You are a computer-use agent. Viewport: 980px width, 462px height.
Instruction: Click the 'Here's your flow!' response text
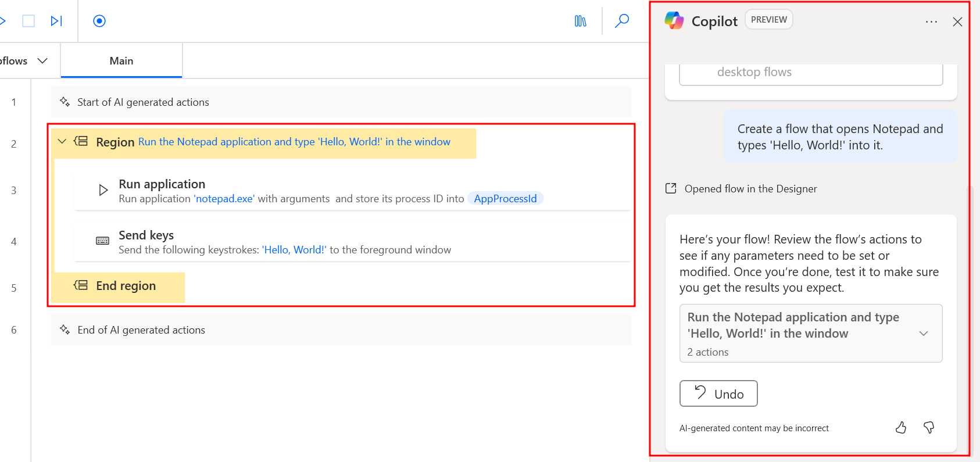point(809,263)
